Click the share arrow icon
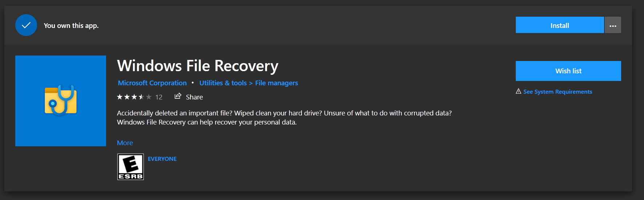 [x=178, y=96]
